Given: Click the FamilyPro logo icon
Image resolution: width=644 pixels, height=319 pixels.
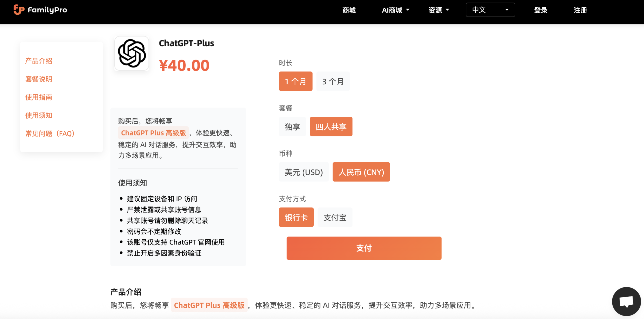Looking at the screenshot, I should coord(19,10).
